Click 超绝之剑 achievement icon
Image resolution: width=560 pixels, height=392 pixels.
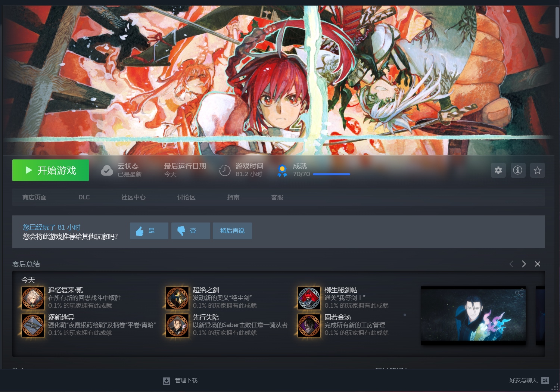click(x=177, y=298)
